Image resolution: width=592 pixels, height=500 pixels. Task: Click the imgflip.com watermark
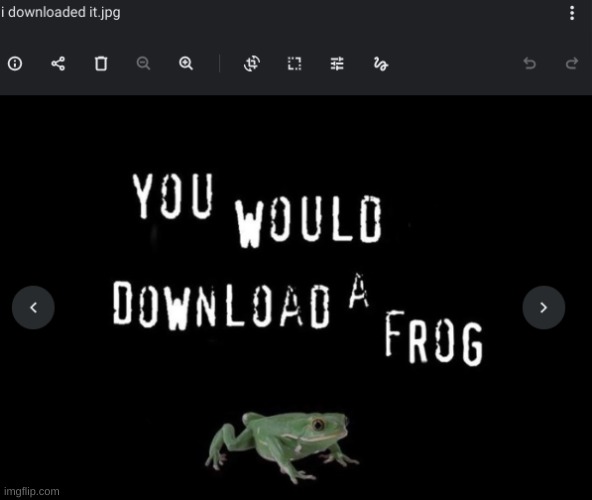coord(32,491)
